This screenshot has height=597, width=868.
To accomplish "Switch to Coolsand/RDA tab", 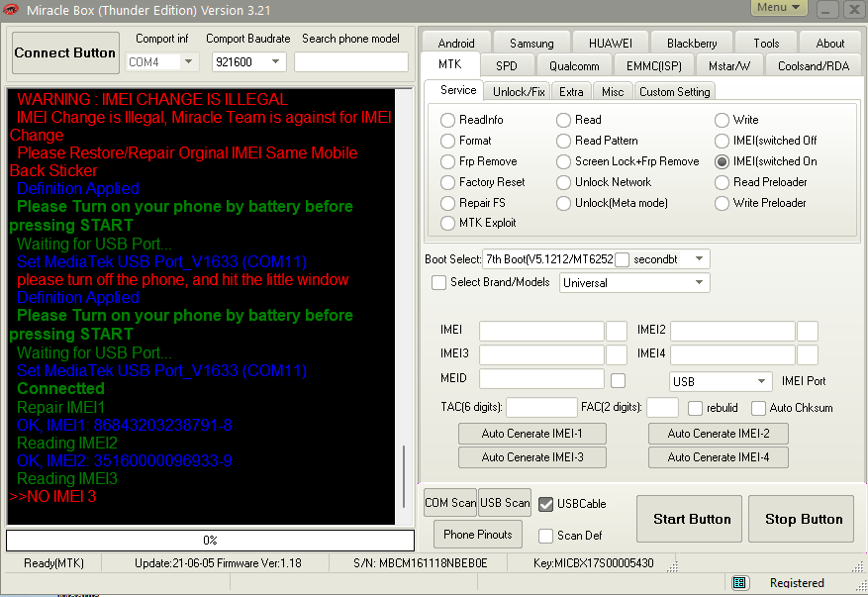I will point(814,66).
